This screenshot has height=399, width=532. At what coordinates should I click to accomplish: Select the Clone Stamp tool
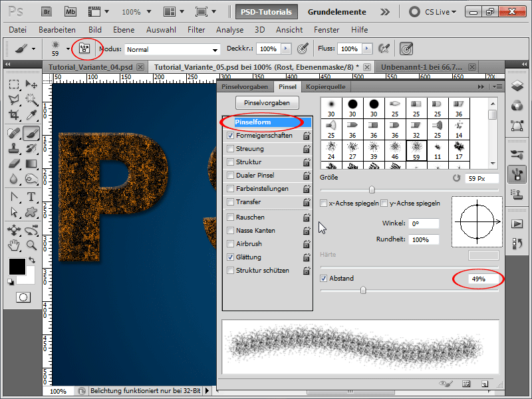pyautogui.click(x=14, y=148)
